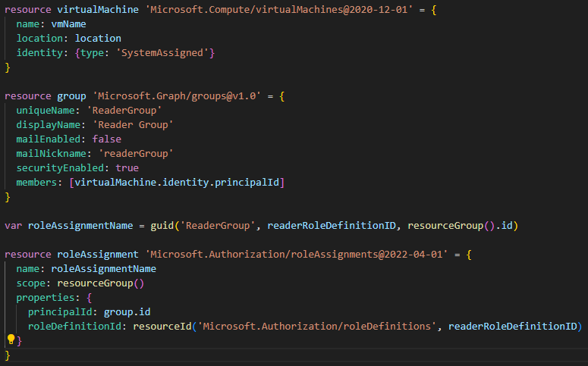The image size is (588, 366).
Task: Click 'Microsoft.Authorization/roleAssignments@2022-04-01' string
Action: click(x=296, y=255)
